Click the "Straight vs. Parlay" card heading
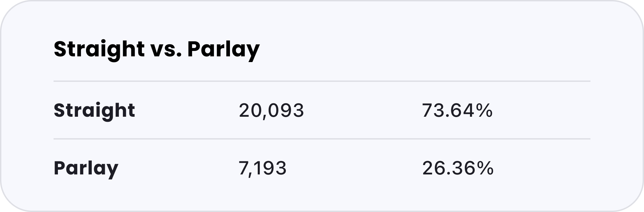Viewport: 644px width, 212px height. pyautogui.click(x=157, y=50)
